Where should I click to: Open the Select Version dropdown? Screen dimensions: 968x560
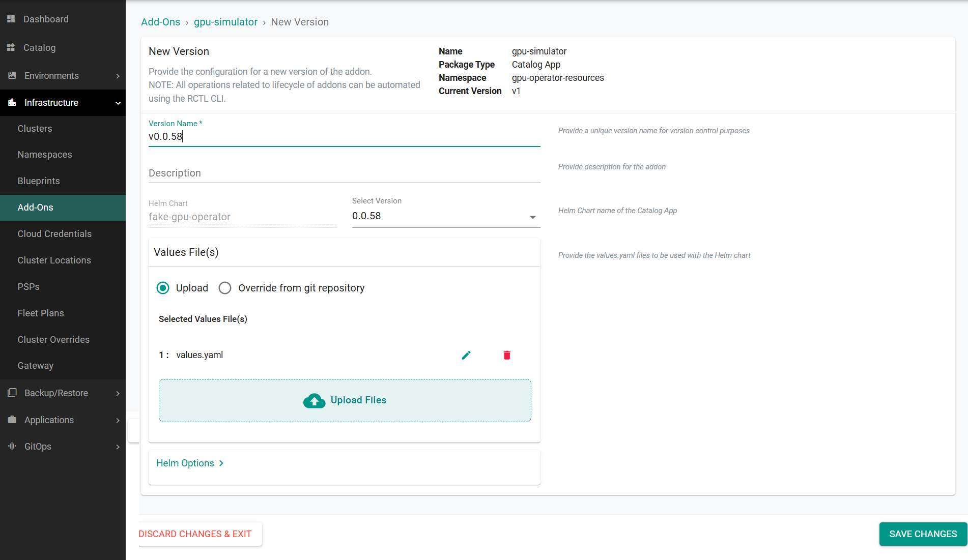click(x=446, y=216)
